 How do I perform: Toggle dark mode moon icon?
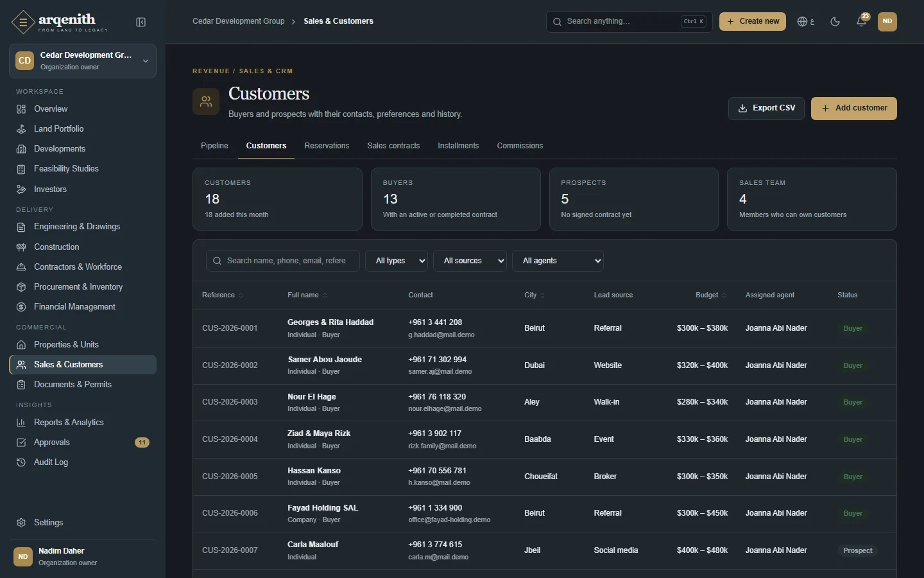pos(835,22)
